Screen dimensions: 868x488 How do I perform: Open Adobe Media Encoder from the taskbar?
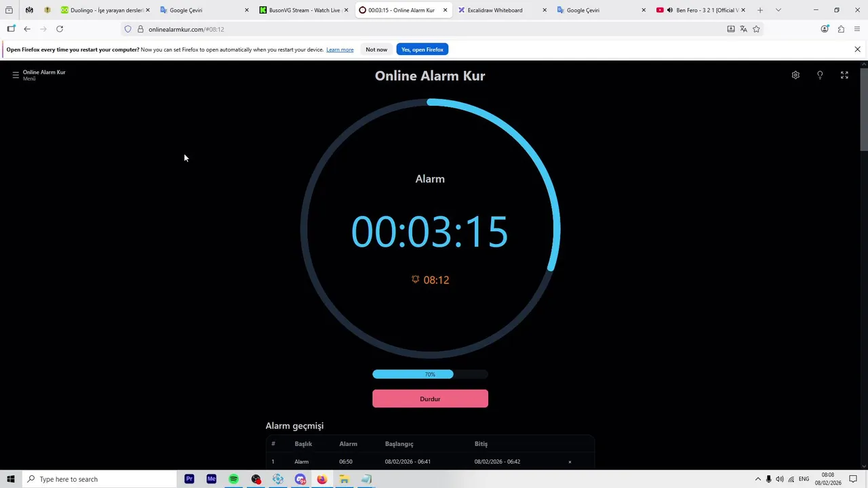(x=212, y=479)
